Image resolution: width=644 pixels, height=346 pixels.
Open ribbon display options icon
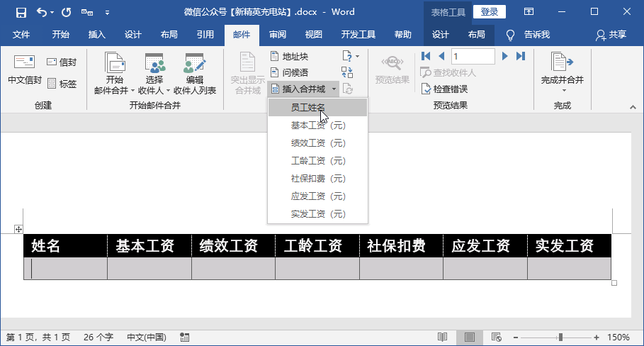tap(529, 12)
